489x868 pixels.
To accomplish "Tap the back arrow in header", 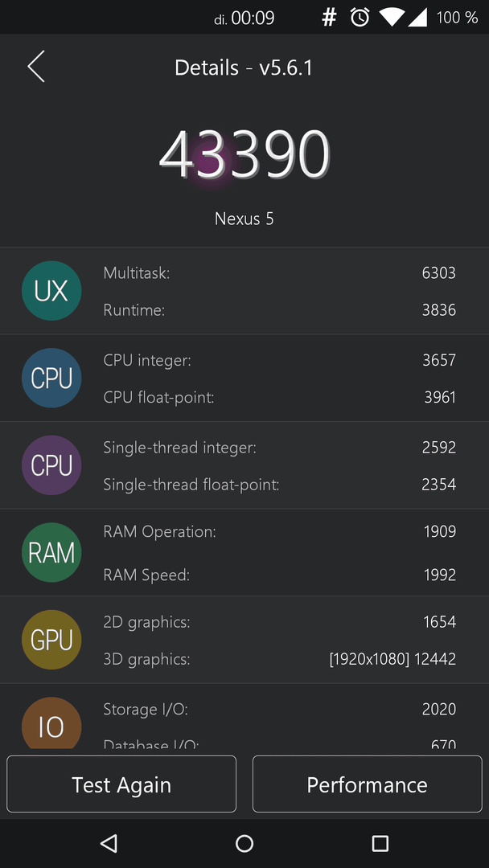I will 36,67.
